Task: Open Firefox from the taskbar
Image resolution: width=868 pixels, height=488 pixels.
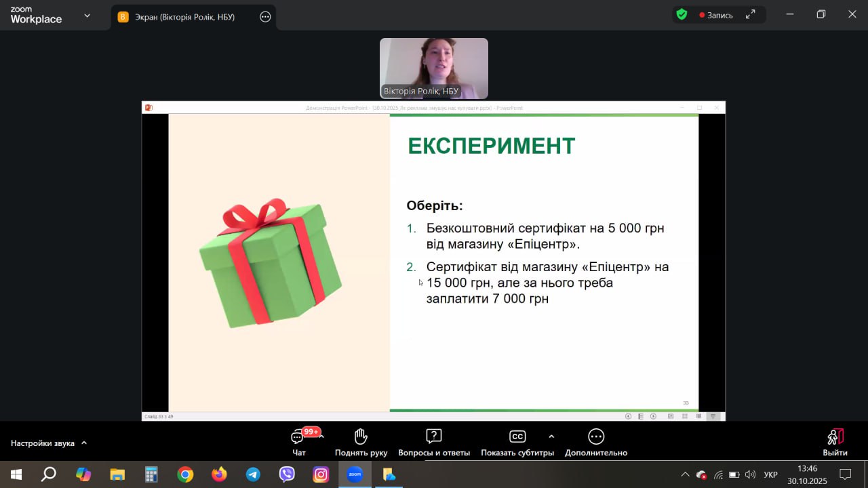Action: point(219,474)
